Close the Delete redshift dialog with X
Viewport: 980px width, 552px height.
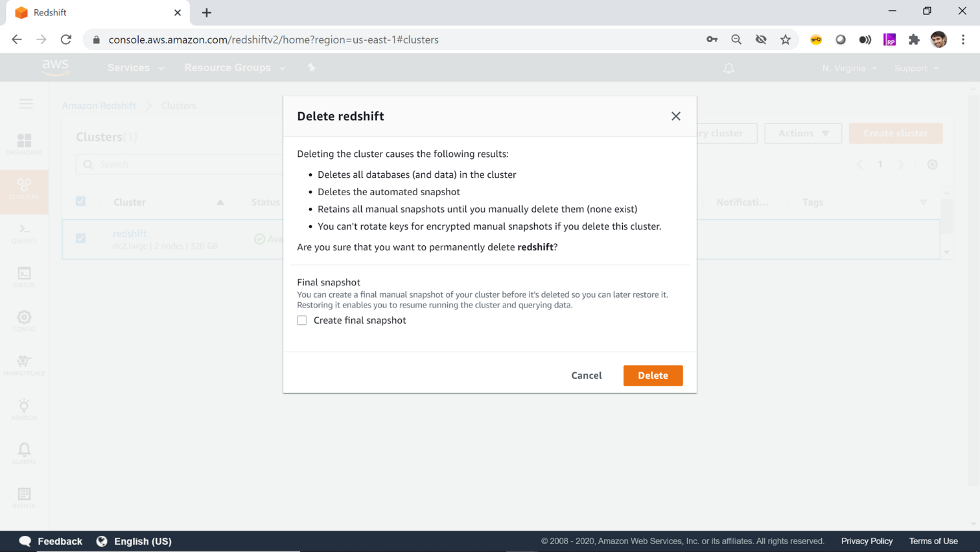tap(675, 116)
